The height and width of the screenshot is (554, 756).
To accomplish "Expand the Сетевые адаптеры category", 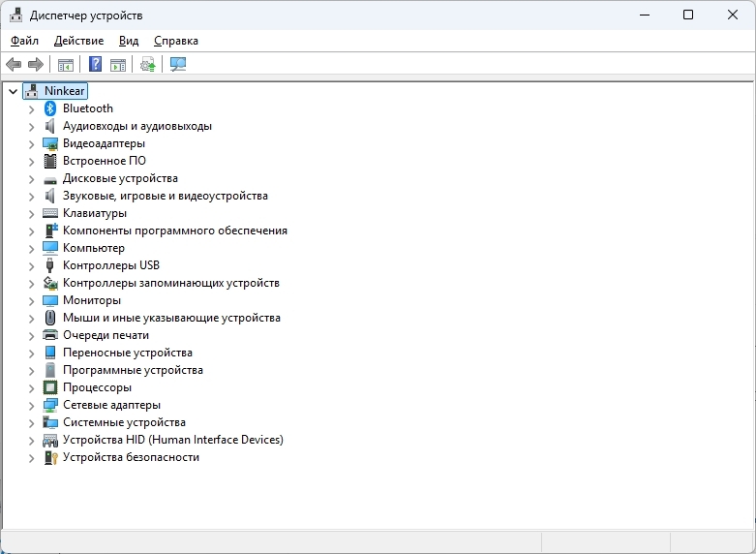I will [x=31, y=406].
